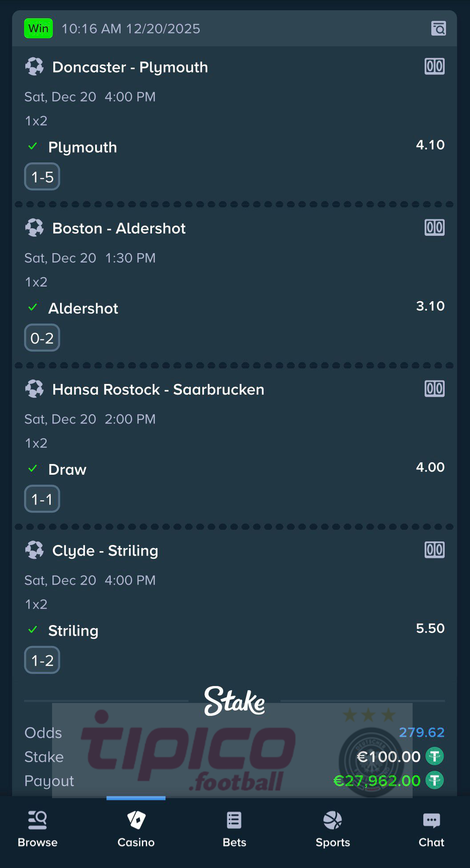Open the scoreboard icon for Hansa Rostock - Saarbrucken
Screen dimensions: 470x868
tap(434, 388)
